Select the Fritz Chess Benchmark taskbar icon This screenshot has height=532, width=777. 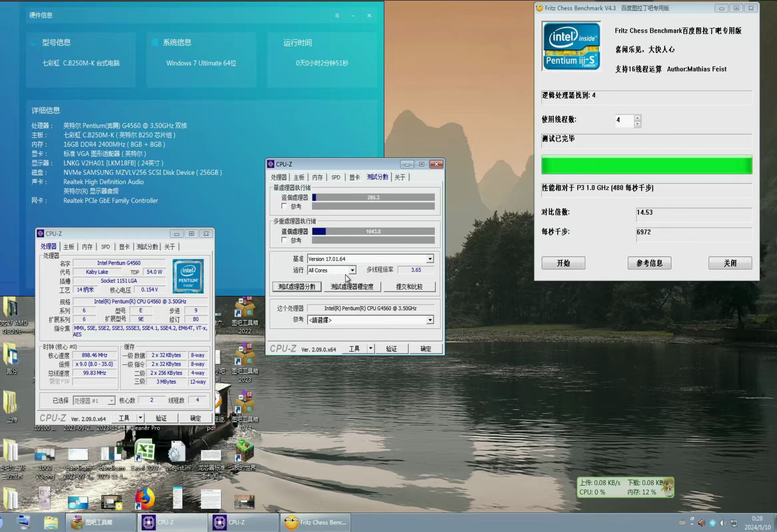tap(314, 522)
